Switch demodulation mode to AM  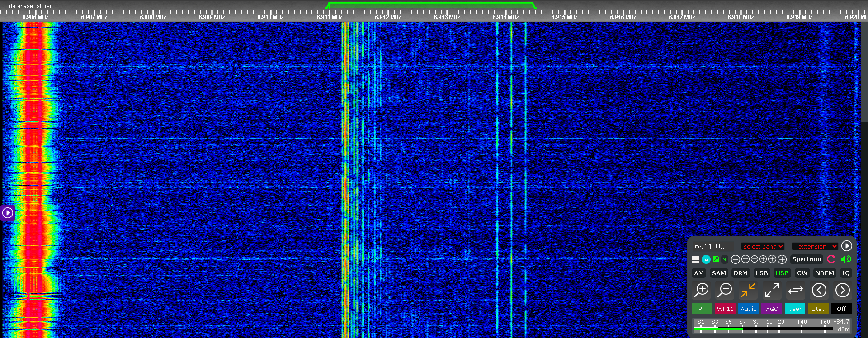click(699, 273)
